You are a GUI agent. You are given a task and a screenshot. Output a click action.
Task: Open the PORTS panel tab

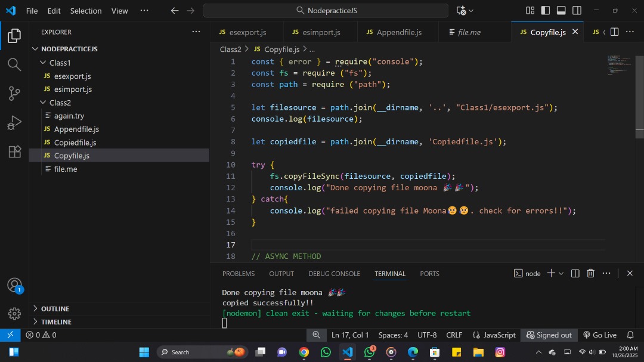pyautogui.click(x=429, y=274)
